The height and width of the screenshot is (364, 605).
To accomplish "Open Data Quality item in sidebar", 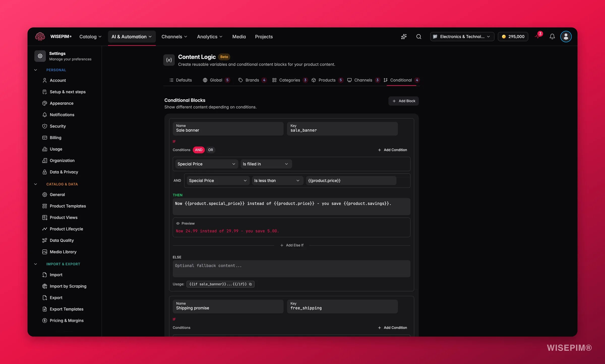I will click(62, 240).
